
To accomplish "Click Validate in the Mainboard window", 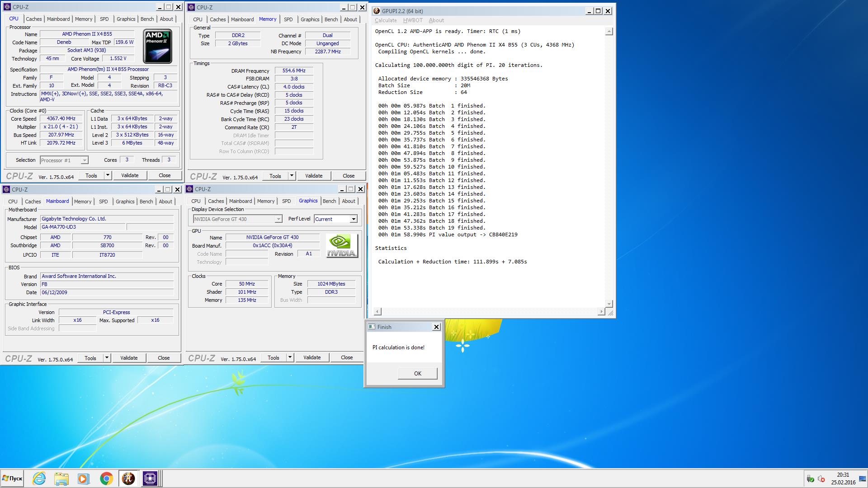I will tap(129, 358).
